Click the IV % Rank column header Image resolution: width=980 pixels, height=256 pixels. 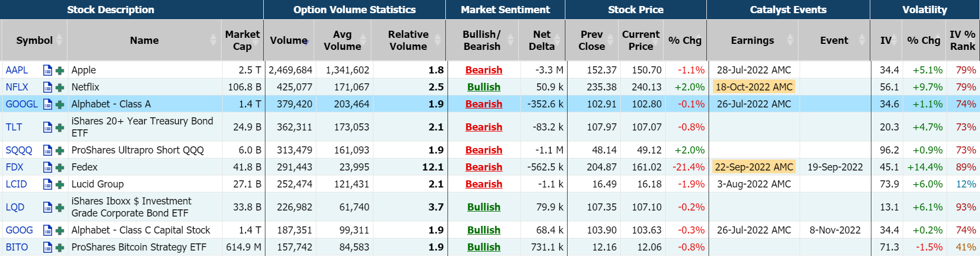coord(962,40)
